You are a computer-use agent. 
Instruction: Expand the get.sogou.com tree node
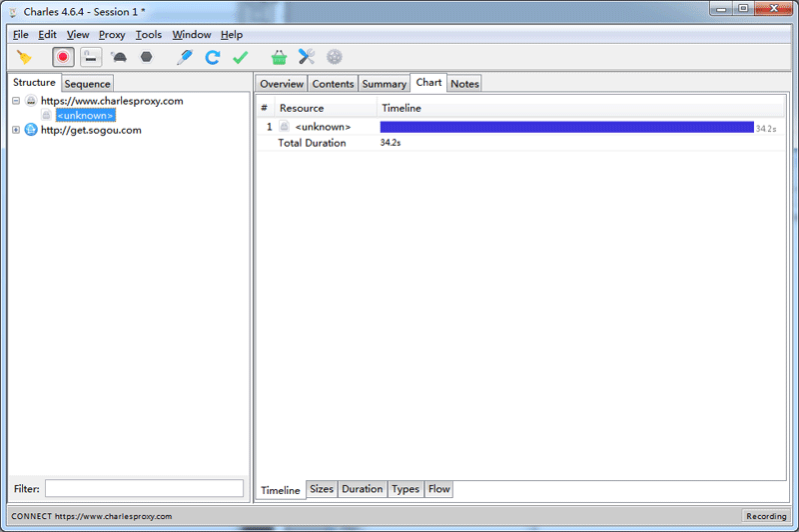(16, 130)
